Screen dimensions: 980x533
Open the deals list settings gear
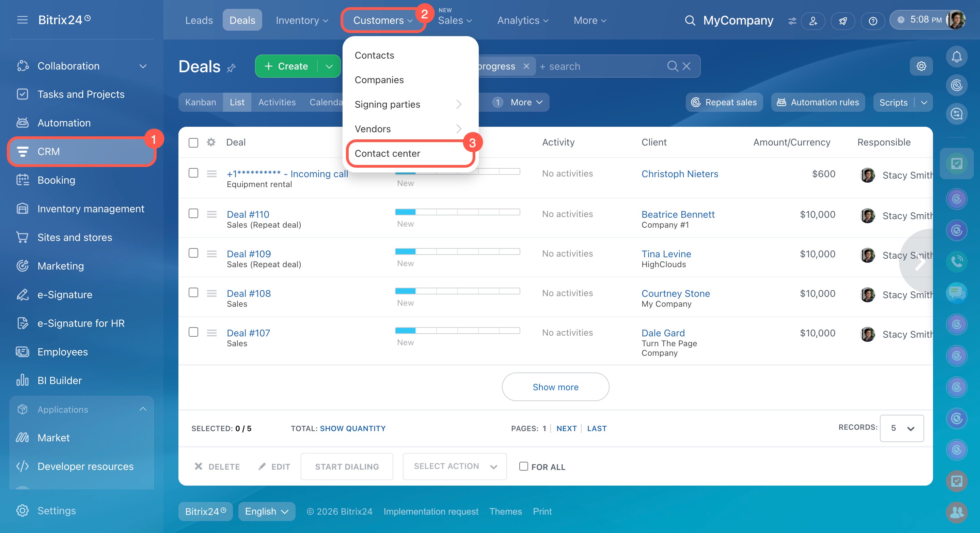(921, 66)
